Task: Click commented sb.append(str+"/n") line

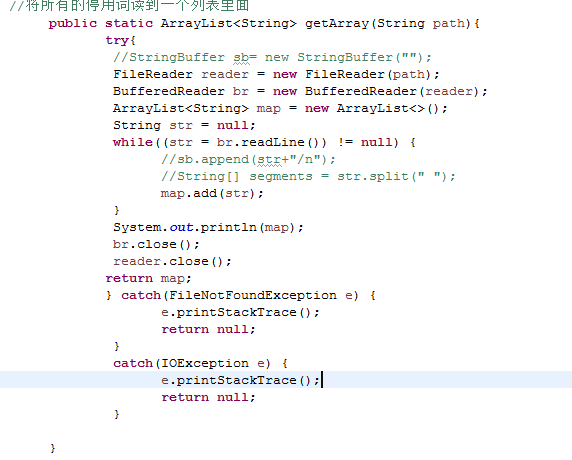Action: 248,159
